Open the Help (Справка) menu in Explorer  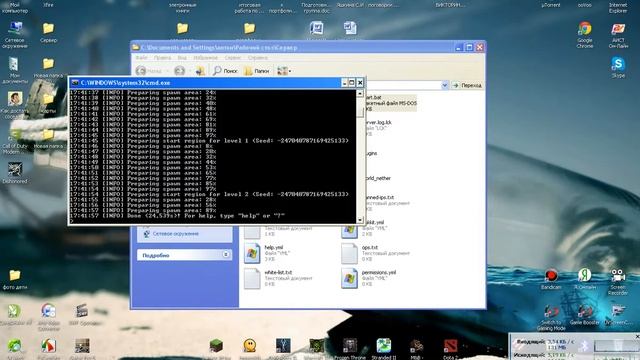(258, 58)
